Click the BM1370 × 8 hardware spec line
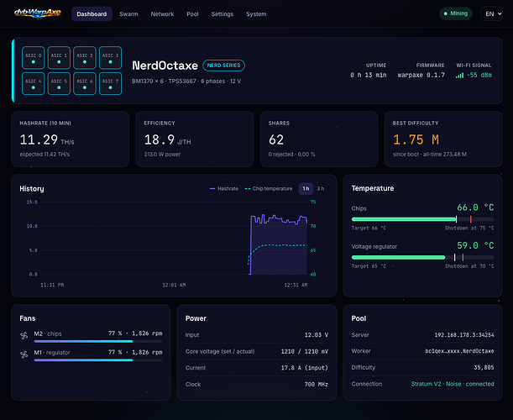The image size is (513, 420). point(186,81)
